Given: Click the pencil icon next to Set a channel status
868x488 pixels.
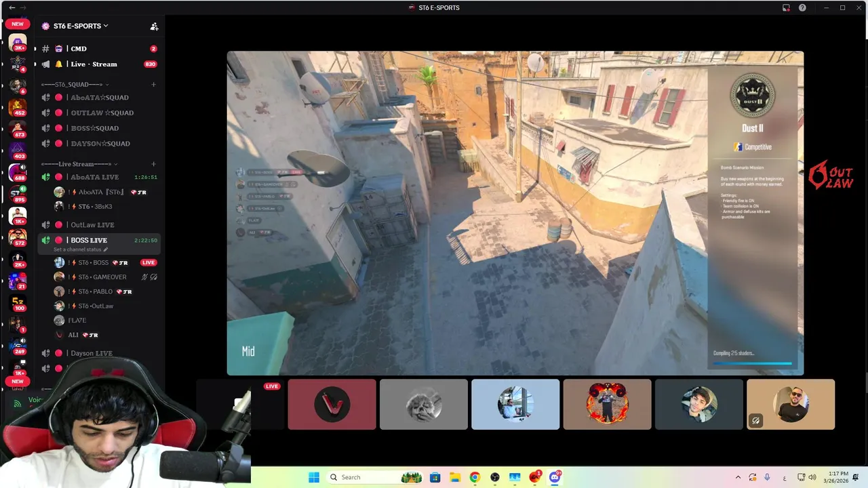Looking at the screenshot, I should point(105,249).
